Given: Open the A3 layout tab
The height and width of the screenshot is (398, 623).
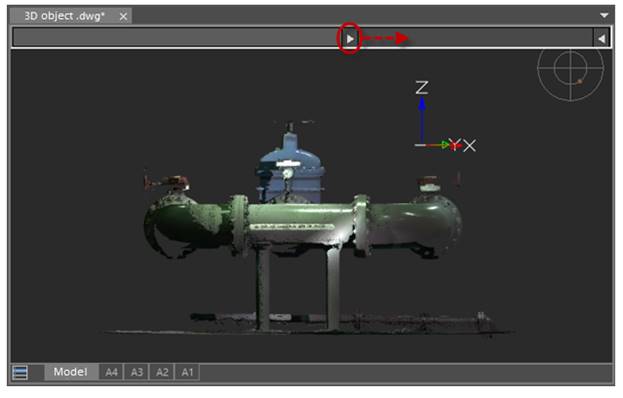Looking at the screenshot, I should pyautogui.click(x=137, y=372).
